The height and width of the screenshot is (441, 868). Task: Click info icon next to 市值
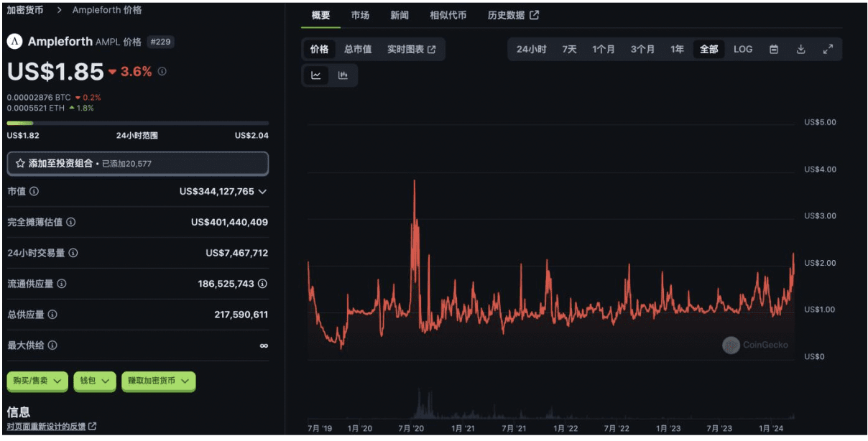[x=34, y=192]
